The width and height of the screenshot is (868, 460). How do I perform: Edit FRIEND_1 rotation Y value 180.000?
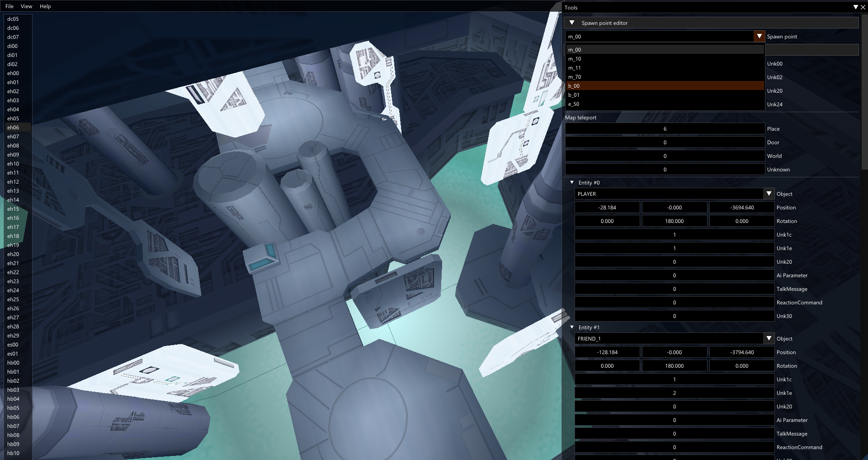pyautogui.click(x=674, y=365)
